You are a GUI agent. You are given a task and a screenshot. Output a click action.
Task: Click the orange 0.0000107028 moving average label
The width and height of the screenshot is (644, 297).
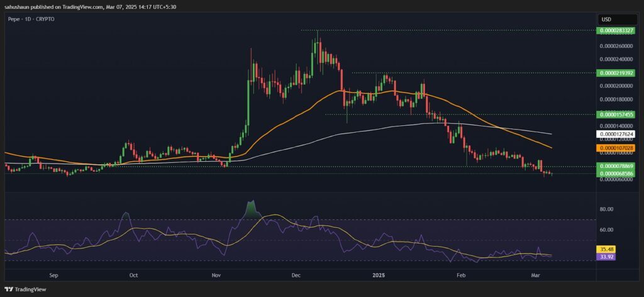coord(616,148)
